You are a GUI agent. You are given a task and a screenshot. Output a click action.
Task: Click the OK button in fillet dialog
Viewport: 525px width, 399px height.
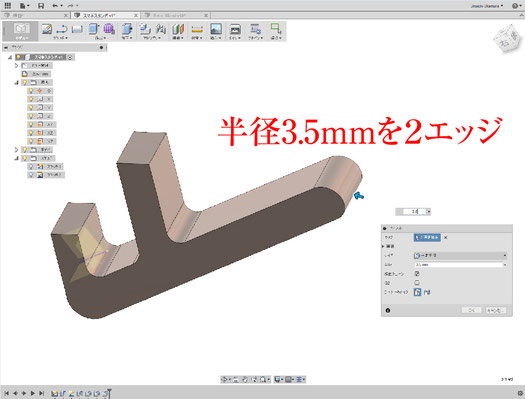471,310
